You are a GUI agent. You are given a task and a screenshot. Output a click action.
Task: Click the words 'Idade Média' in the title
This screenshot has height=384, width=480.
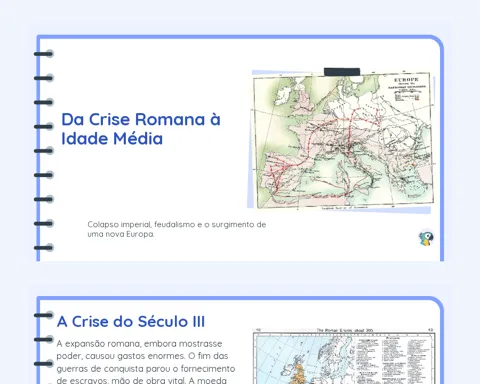(x=112, y=138)
